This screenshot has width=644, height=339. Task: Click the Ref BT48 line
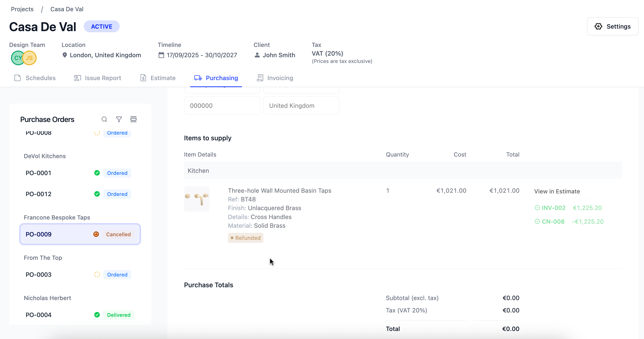click(242, 200)
